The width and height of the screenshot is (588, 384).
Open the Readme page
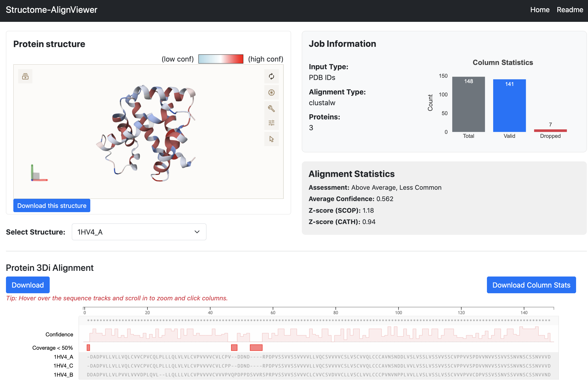pos(570,10)
